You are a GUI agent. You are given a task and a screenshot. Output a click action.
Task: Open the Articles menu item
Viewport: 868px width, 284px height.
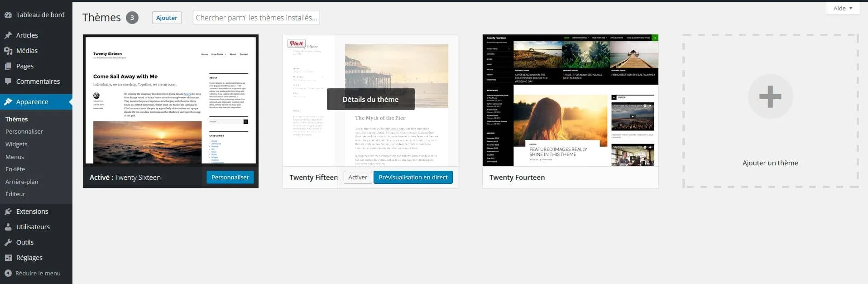(36, 35)
